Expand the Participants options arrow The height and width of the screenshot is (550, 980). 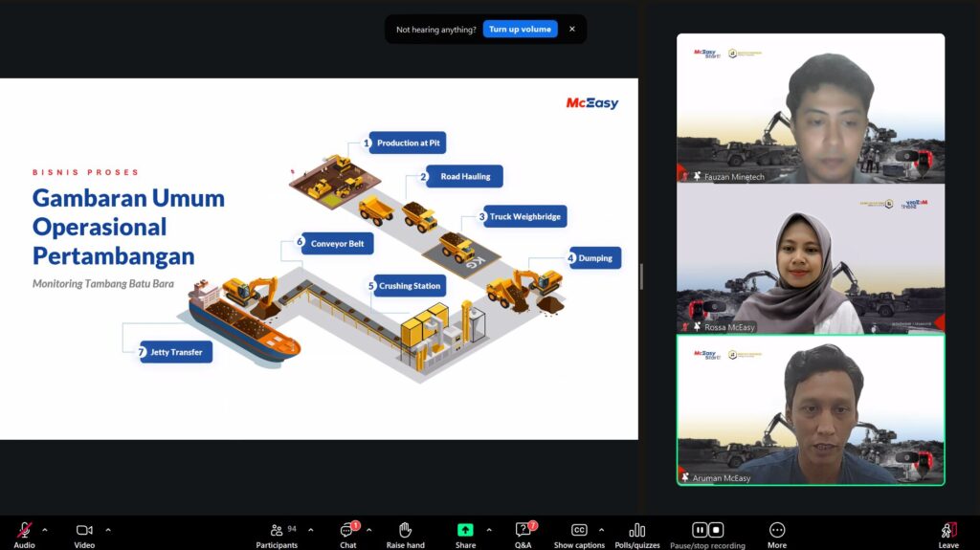(311, 530)
